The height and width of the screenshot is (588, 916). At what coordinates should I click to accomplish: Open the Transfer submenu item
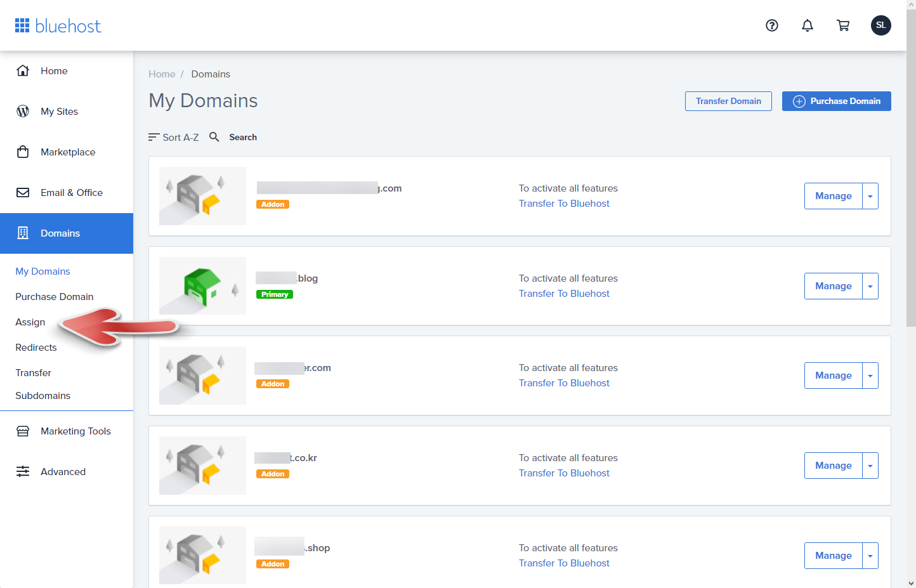coord(33,373)
